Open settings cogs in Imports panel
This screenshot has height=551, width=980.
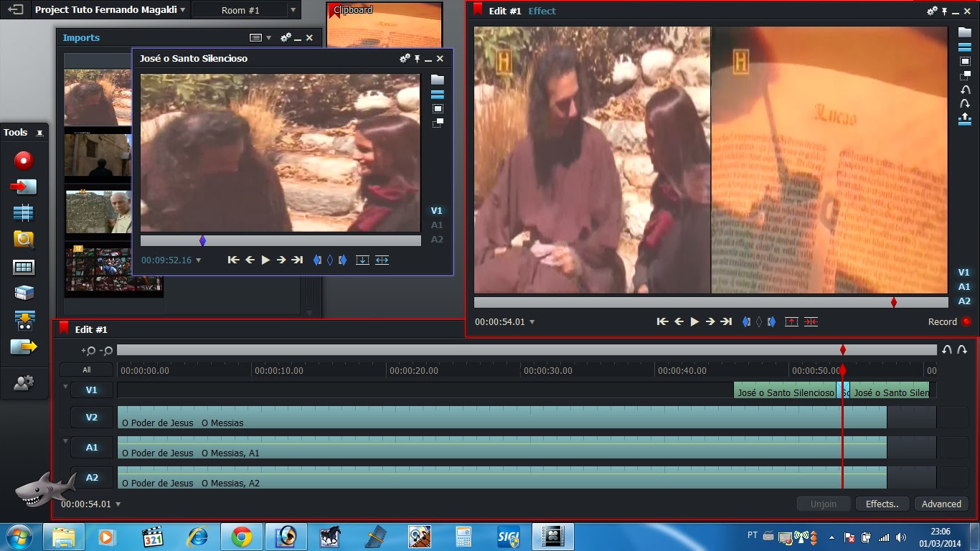286,37
